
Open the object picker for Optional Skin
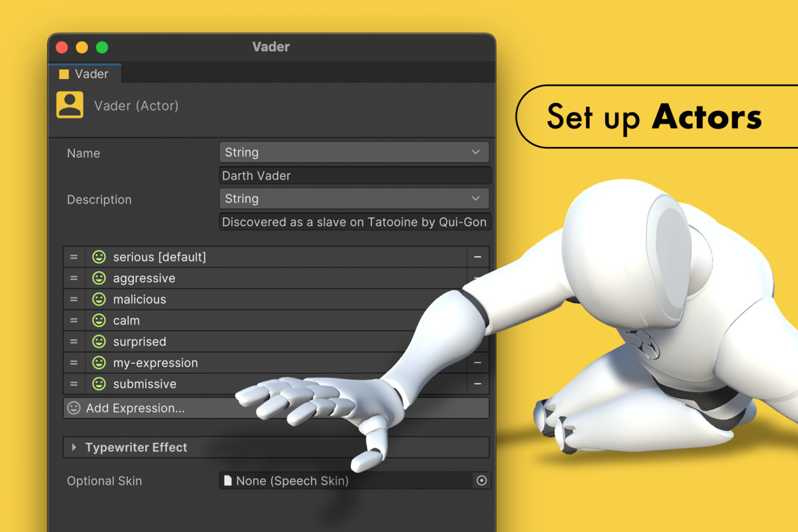482,480
